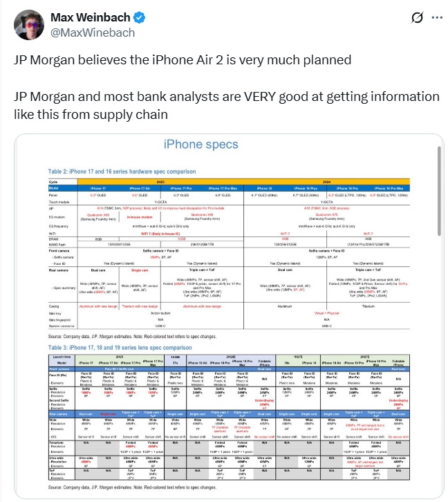Click the tweet text about iPhone Air 2
Viewport: 448px width, 502px height.
183,59
